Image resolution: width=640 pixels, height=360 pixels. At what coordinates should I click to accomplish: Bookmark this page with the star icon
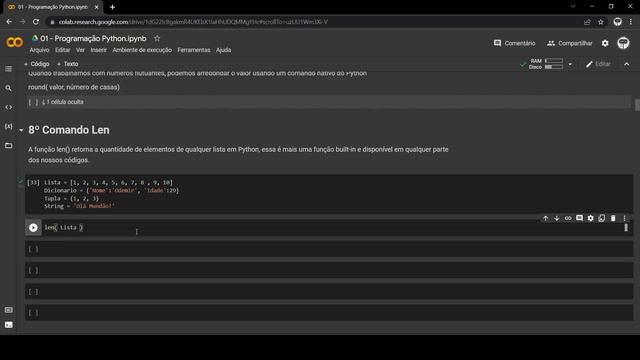point(601,22)
